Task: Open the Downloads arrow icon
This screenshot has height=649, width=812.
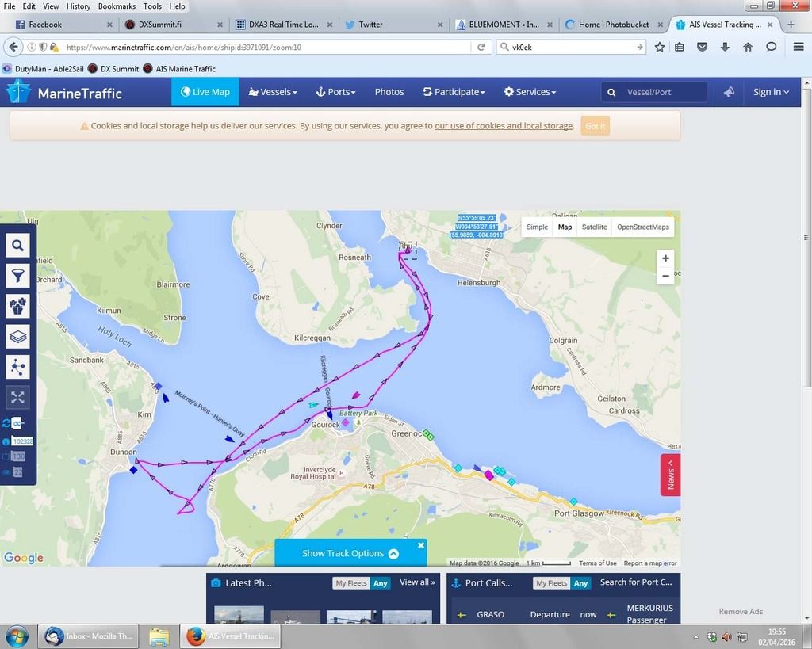Action: (725, 47)
